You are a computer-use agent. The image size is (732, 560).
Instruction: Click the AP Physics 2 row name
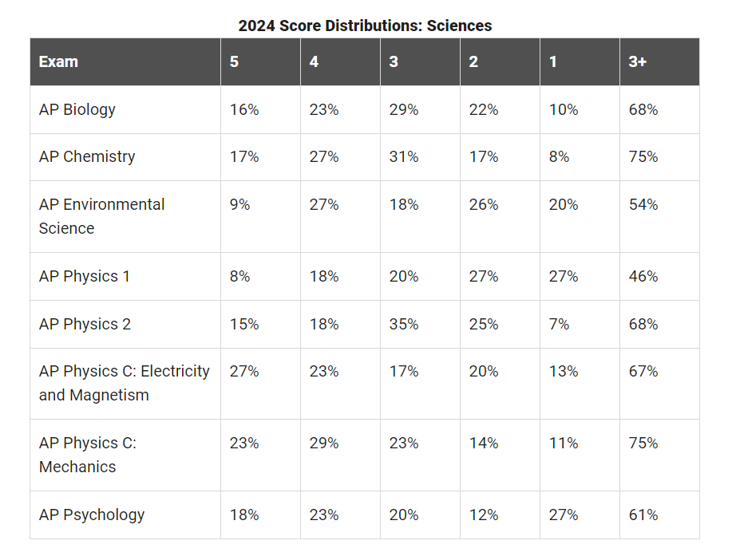pyautogui.click(x=85, y=324)
